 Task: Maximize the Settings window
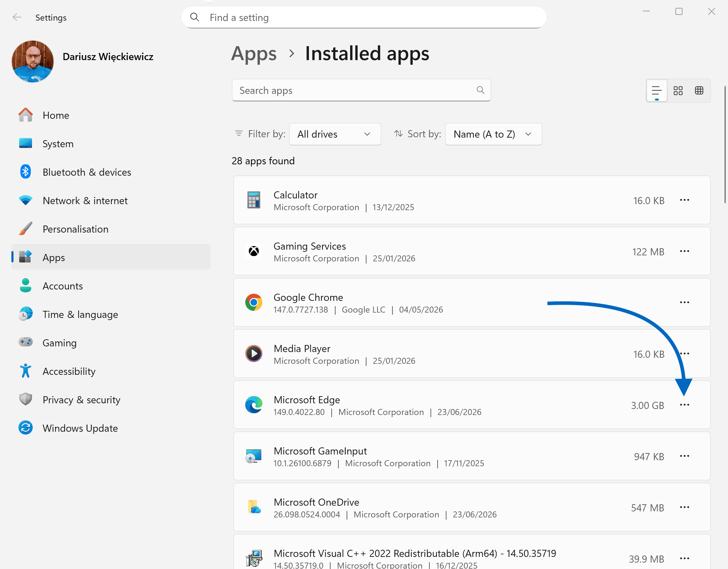(x=679, y=12)
